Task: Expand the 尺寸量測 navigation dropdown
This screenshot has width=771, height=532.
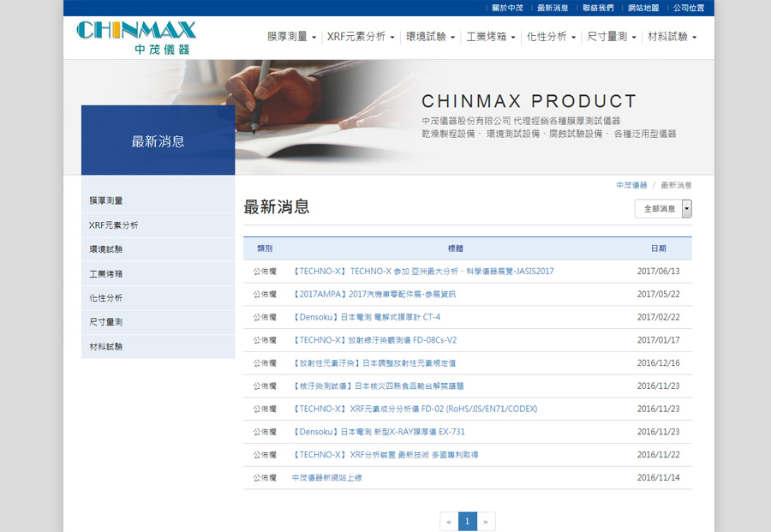Action: (612, 36)
